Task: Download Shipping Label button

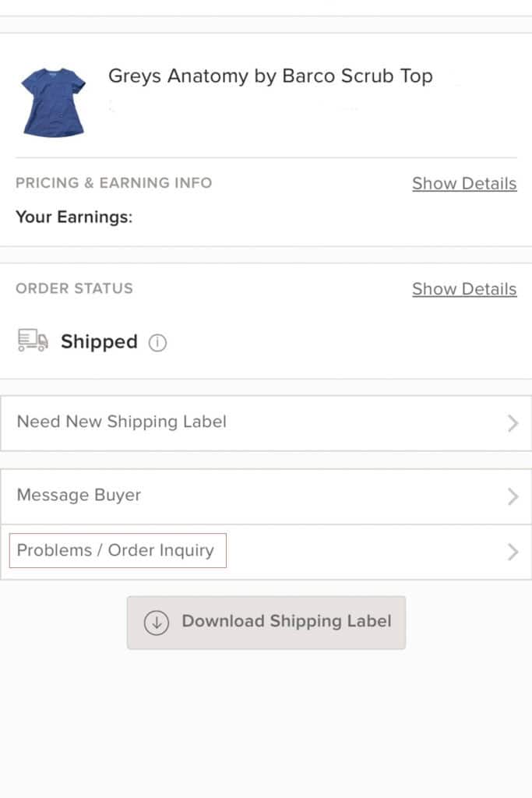Action: (x=266, y=623)
